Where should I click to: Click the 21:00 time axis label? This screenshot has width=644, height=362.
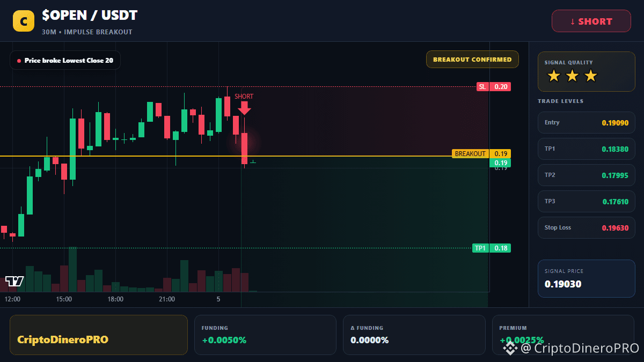[167, 299]
